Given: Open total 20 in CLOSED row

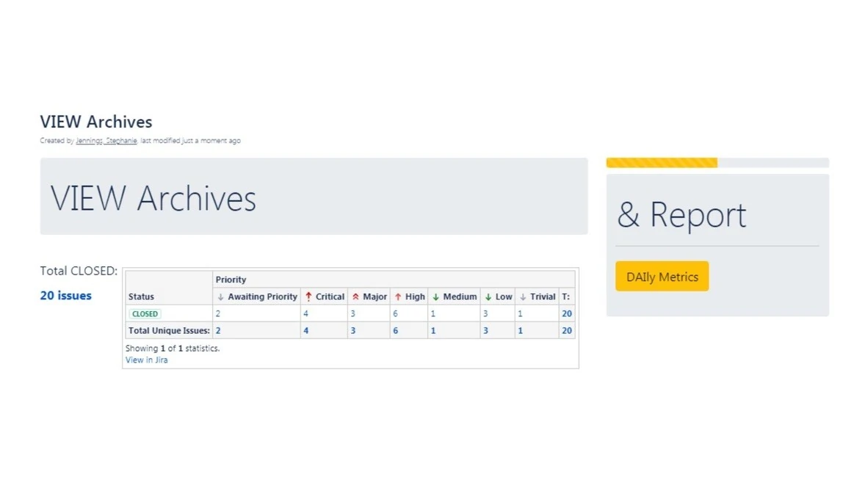Looking at the screenshot, I should 566,313.
